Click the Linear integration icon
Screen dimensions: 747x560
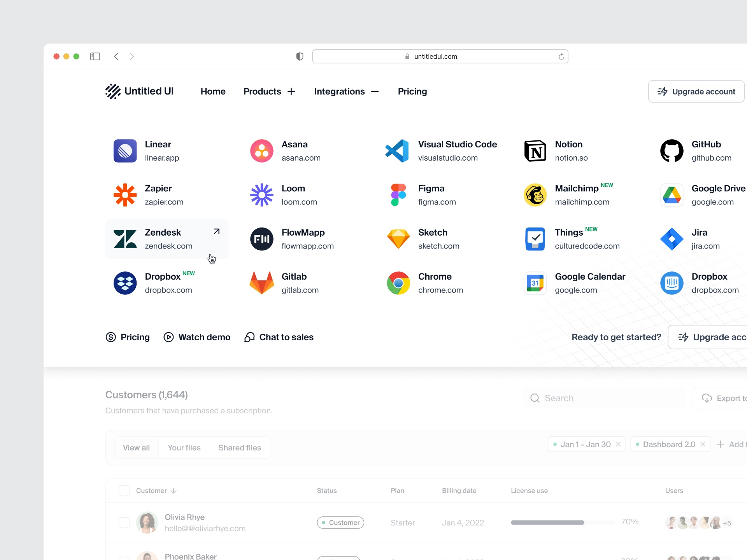click(124, 151)
